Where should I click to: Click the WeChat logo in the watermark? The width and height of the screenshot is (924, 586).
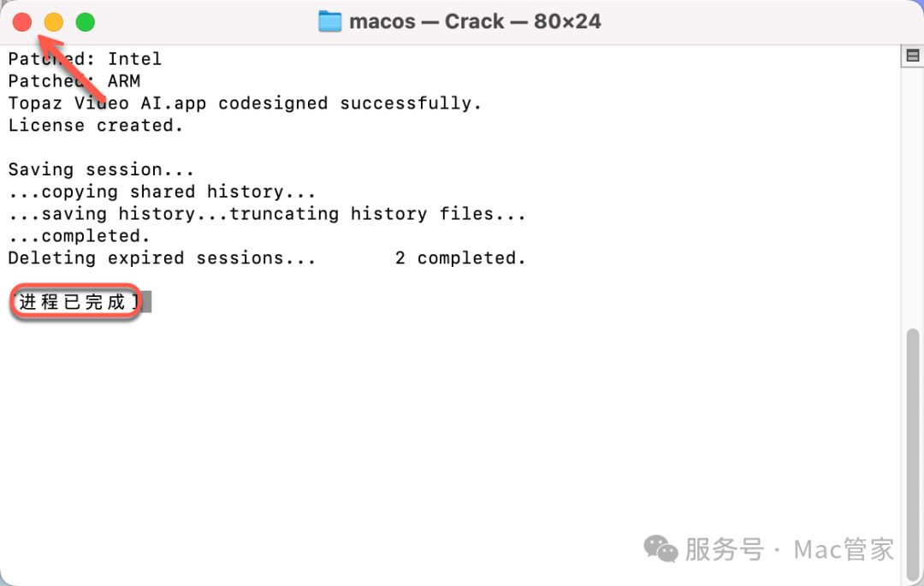(x=661, y=548)
